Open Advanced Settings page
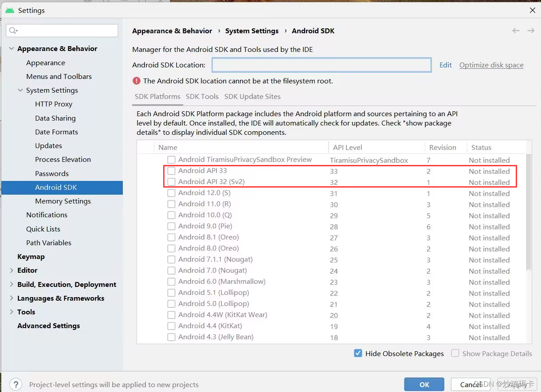541x392 pixels. pyautogui.click(x=49, y=325)
